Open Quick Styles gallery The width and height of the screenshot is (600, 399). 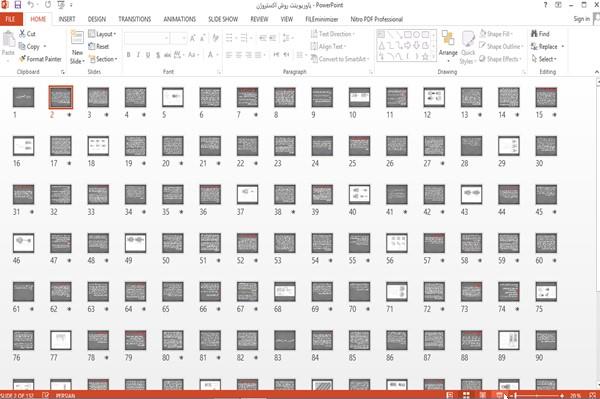coord(468,47)
